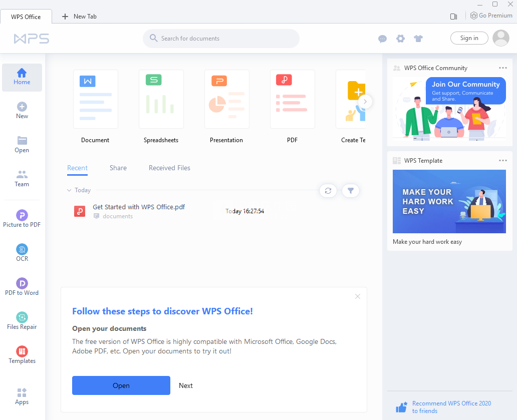The width and height of the screenshot is (517, 420).
Task: Open the skin T-shirt icon
Action: (418, 39)
